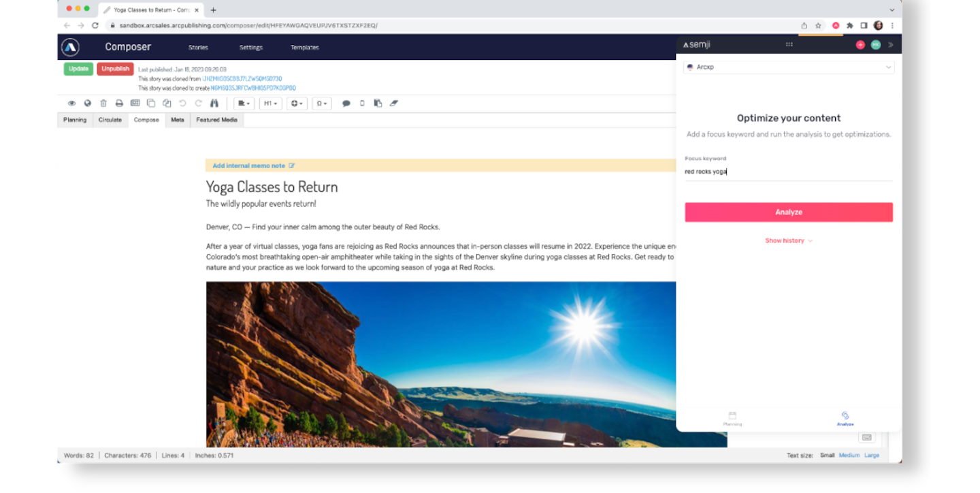Click the redo arrow in the toolbar

[x=198, y=103]
